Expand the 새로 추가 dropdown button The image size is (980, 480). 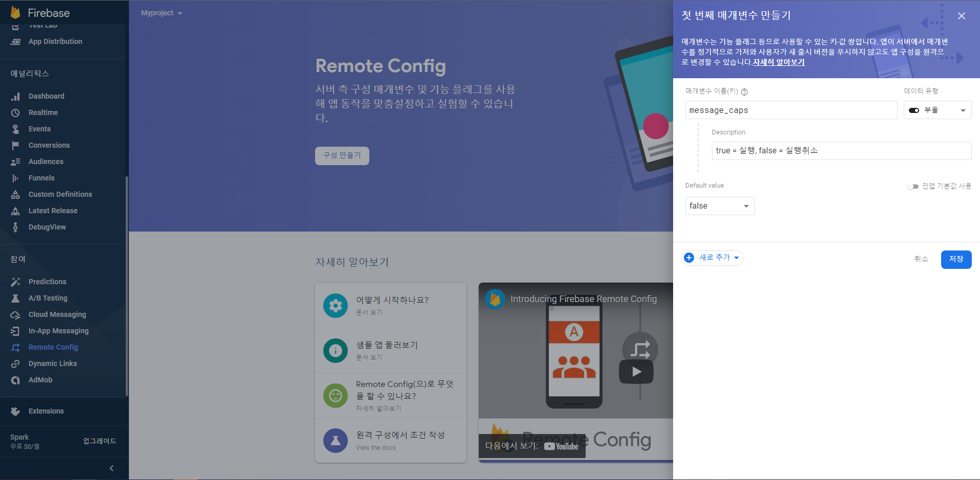713,258
